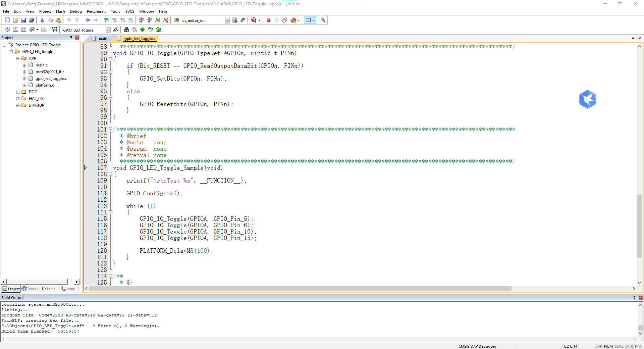Switch to the main.c editor tab
Screen dimensions: 644x349
click(x=104, y=39)
